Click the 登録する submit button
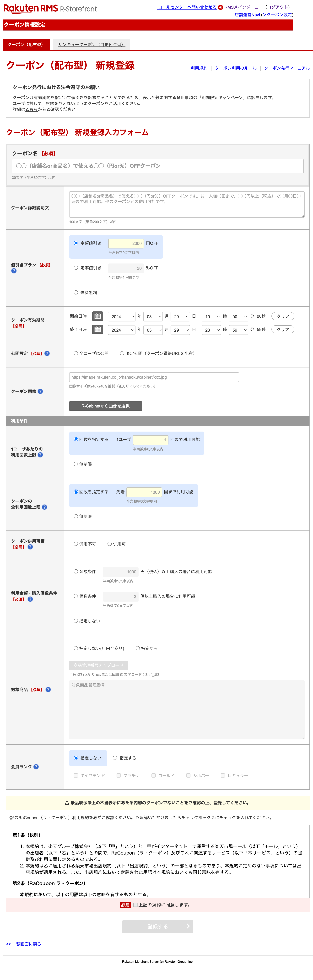This screenshot has height=980, width=313. coord(158,926)
